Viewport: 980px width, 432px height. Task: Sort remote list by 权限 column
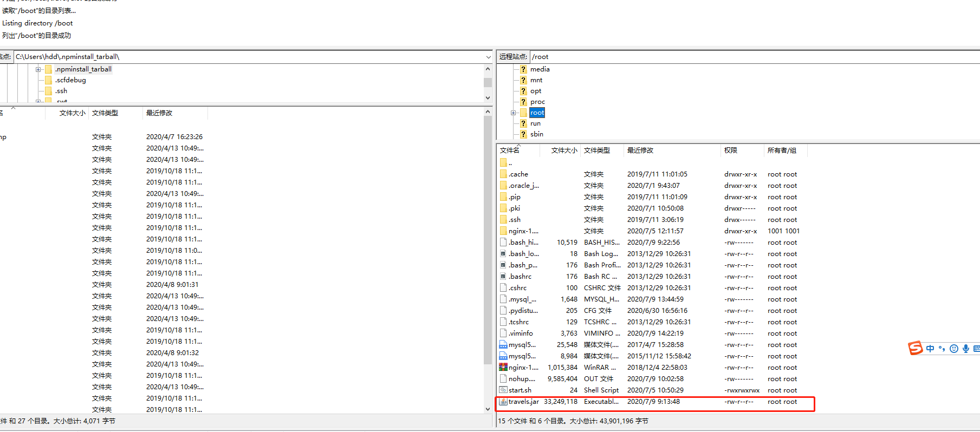coord(742,150)
